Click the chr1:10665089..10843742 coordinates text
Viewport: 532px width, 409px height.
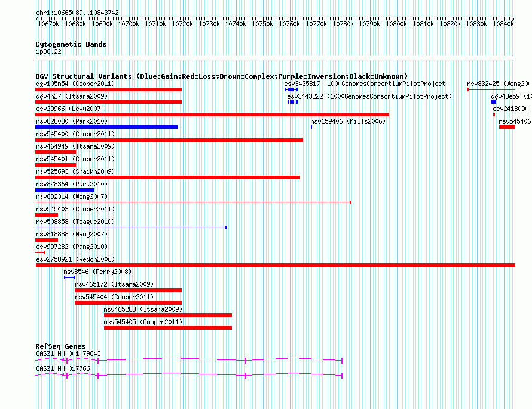[x=77, y=13]
